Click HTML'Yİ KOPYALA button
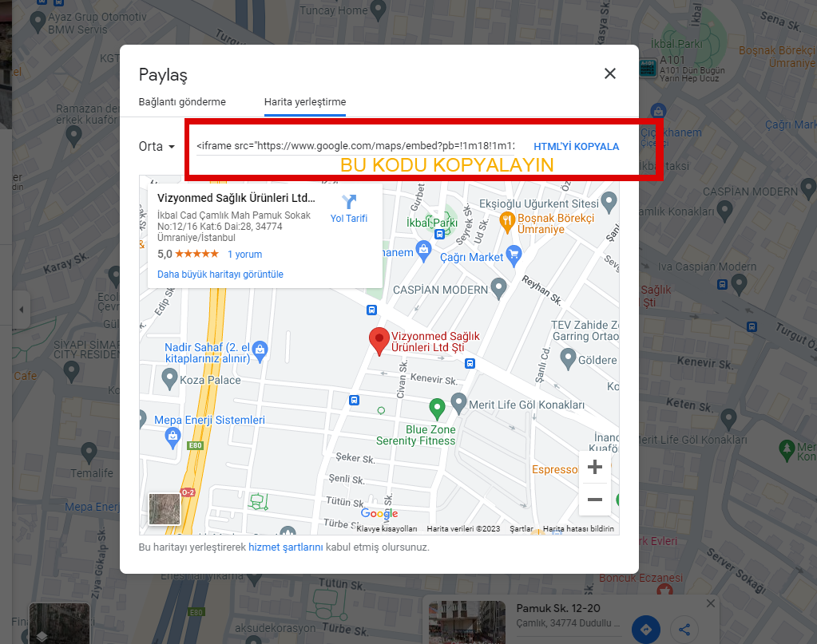 pyautogui.click(x=577, y=147)
